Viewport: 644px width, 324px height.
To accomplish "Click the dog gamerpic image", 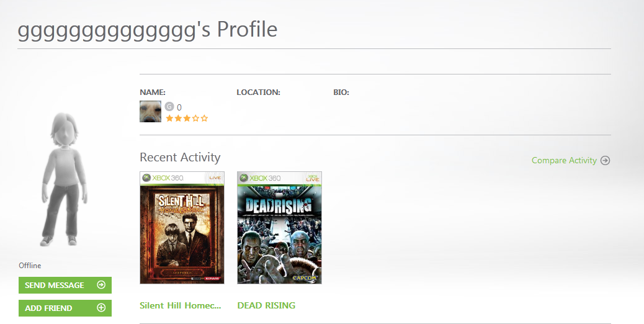I will tap(151, 111).
